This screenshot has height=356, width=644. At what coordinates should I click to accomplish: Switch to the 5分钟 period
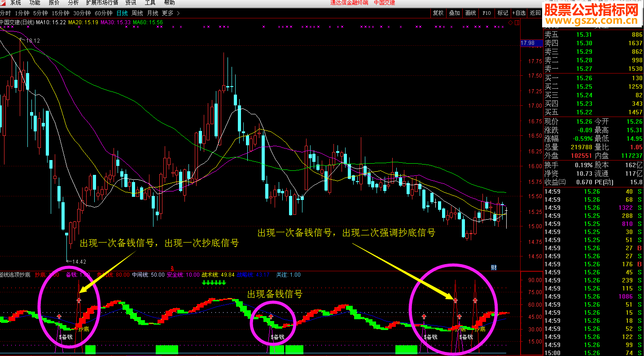pos(40,13)
